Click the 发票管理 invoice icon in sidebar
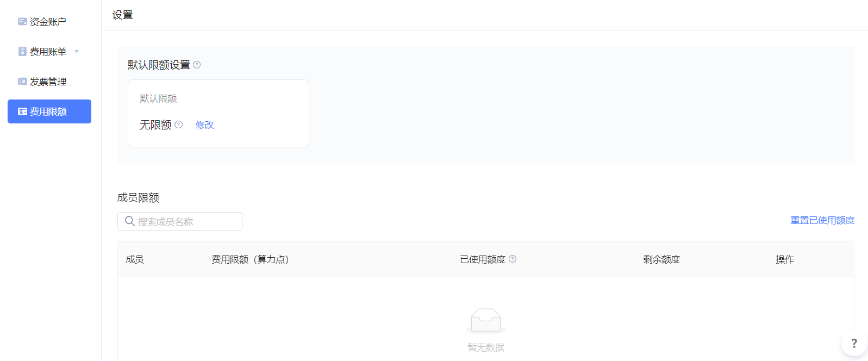868x361 pixels. [x=22, y=82]
